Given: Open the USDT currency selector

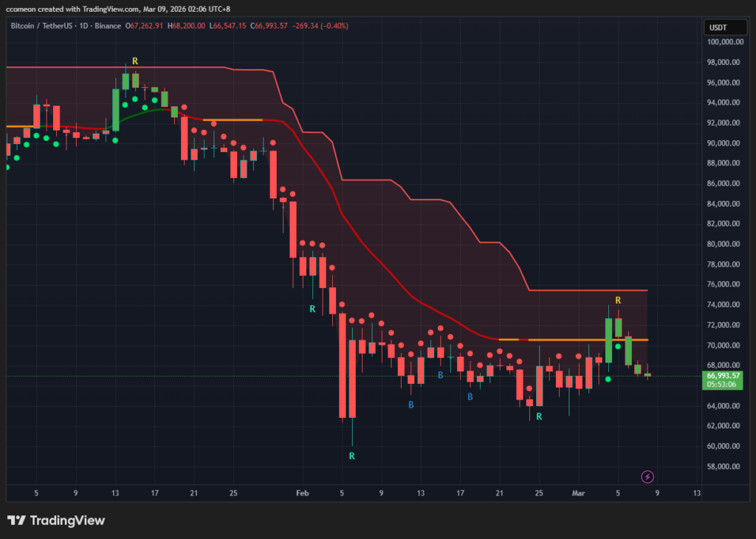Looking at the screenshot, I should [x=725, y=27].
